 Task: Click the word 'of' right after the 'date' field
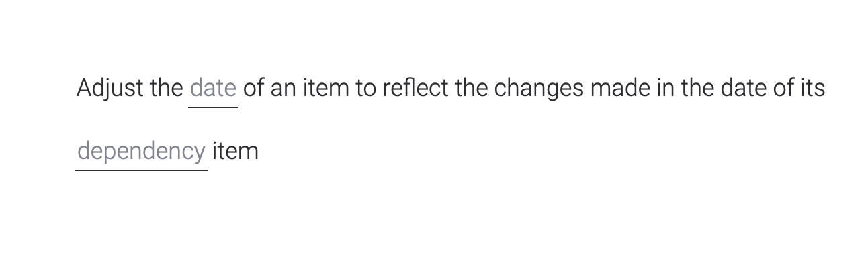(x=253, y=88)
